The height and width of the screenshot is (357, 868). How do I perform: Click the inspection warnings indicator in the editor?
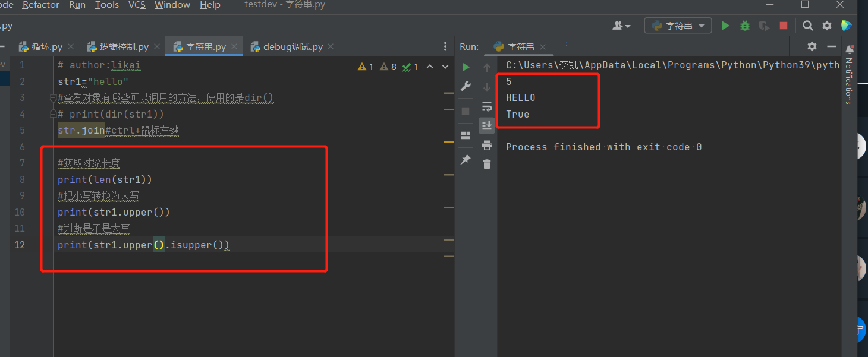(x=388, y=67)
